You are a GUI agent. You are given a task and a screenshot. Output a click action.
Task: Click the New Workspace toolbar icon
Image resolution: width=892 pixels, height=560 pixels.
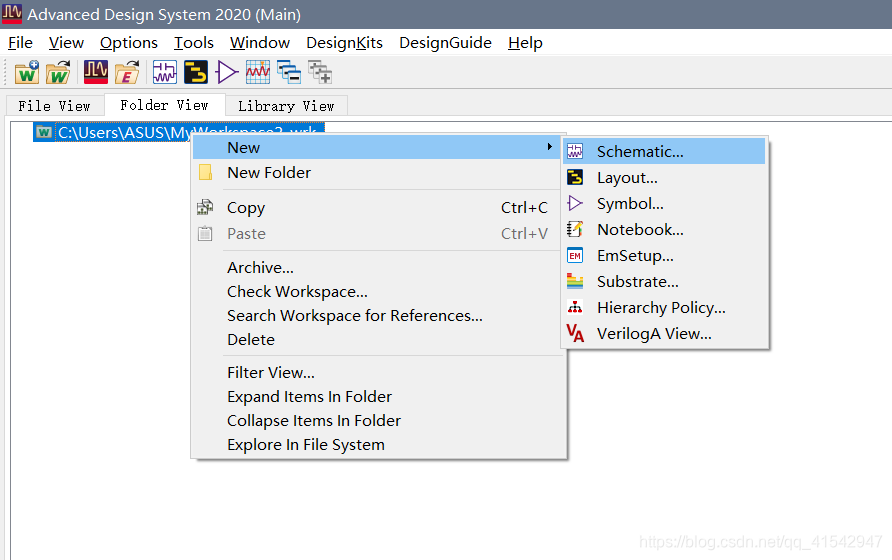click(x=27, y=72)
